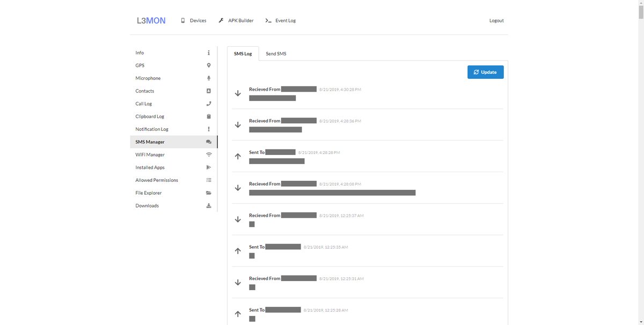This screenshot has width=644, height=325.
Task: Click the timestamp 8/21/2019, 4:28:36 PM
Action: pos(340,121)
